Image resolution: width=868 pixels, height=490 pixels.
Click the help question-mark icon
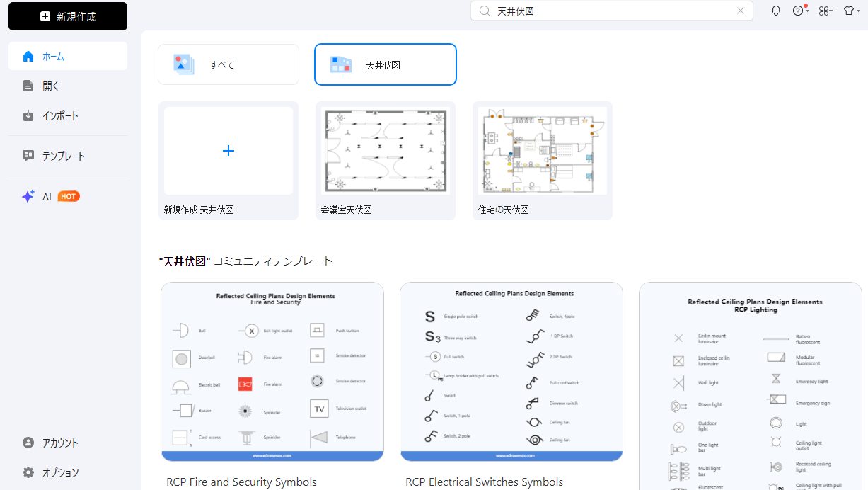tap(797, 11)
